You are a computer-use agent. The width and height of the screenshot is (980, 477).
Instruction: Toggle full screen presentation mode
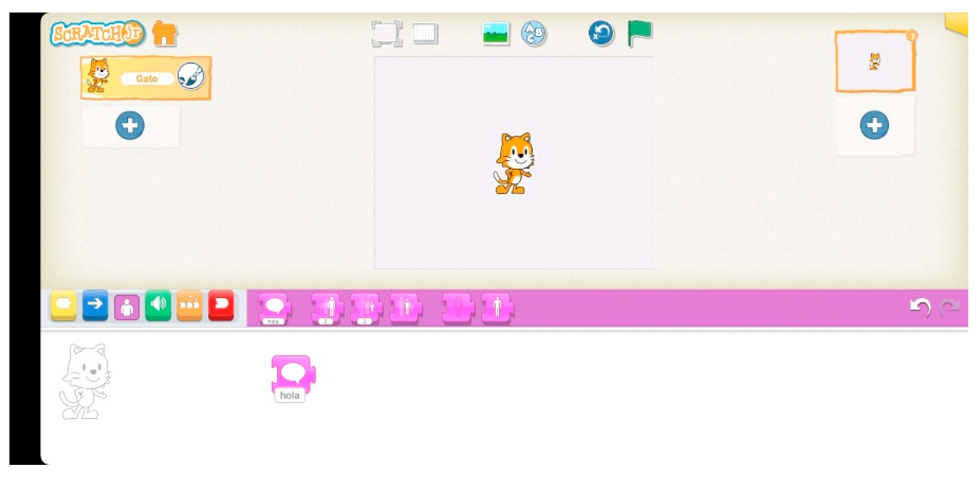(x=386, y=34)
